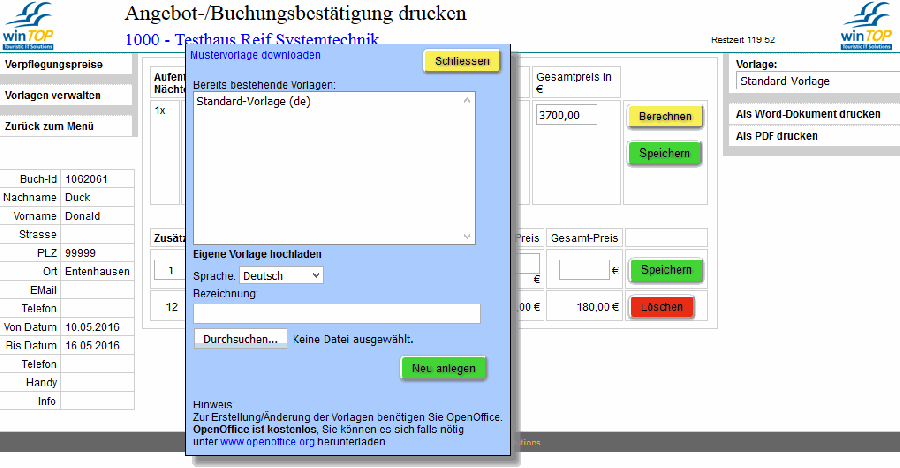Click Bis Datum value 16.05.2016
The image size is (900, 468).
pyautogui.click(x=92, y=346)
